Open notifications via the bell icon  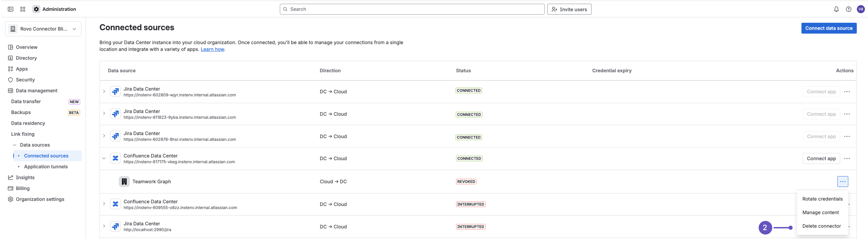coord(836,9)
